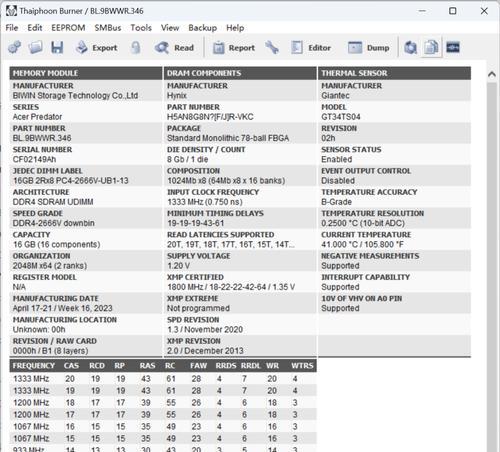This screenshot has height=452, width=500.
Task: Click the Export toolbar button
Action: click(96, 48)
